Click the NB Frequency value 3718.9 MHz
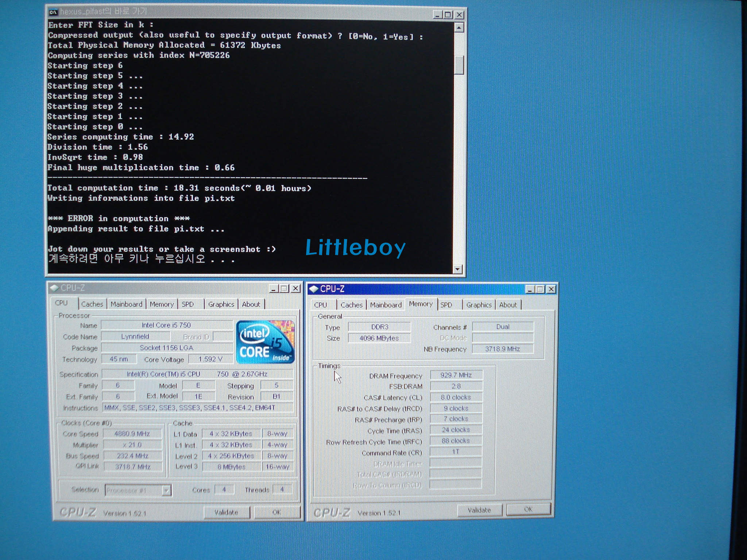Screen dimensions: 747x560 503,349
